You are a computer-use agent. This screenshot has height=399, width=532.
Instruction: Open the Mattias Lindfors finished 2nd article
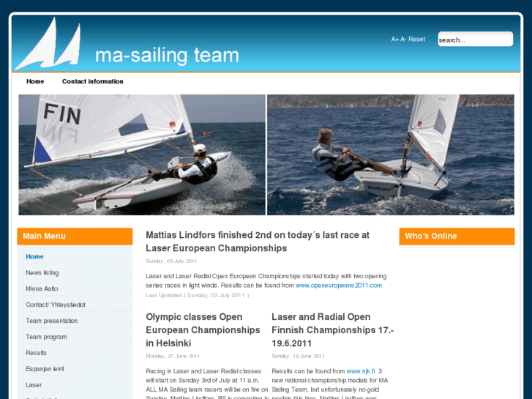coord(258,242)
